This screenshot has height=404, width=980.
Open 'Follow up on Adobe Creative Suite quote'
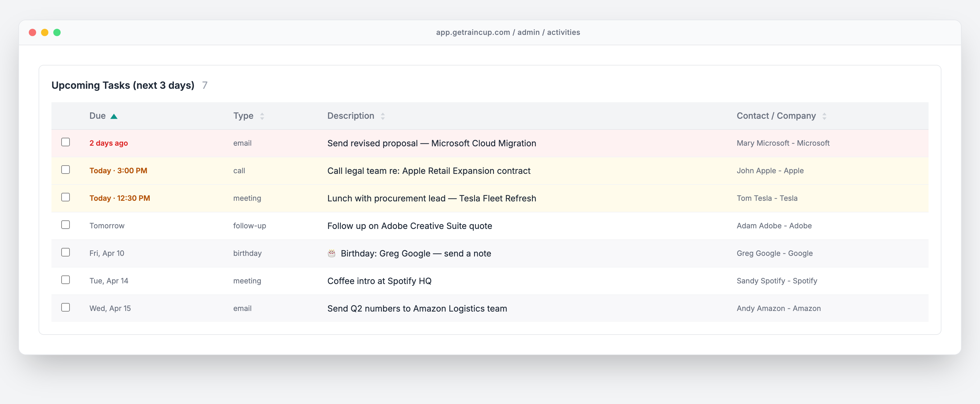(410, 226)
